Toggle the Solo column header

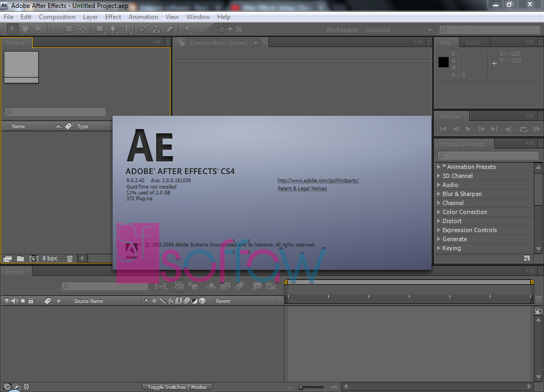click(x=23, y=301)
